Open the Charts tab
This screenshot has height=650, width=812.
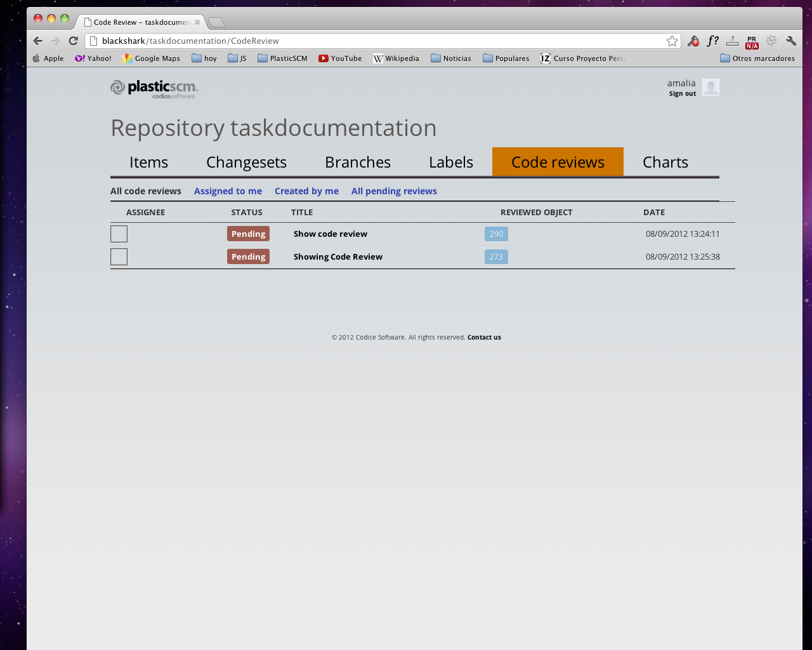pos(665,162)
